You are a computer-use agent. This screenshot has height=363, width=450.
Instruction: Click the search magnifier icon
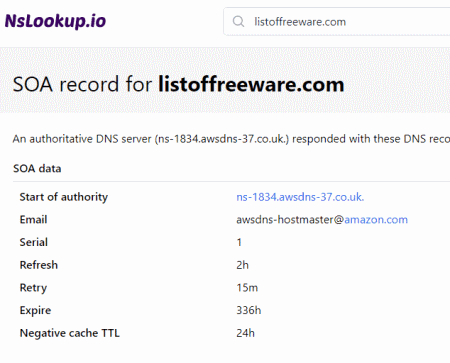[238, 22]
